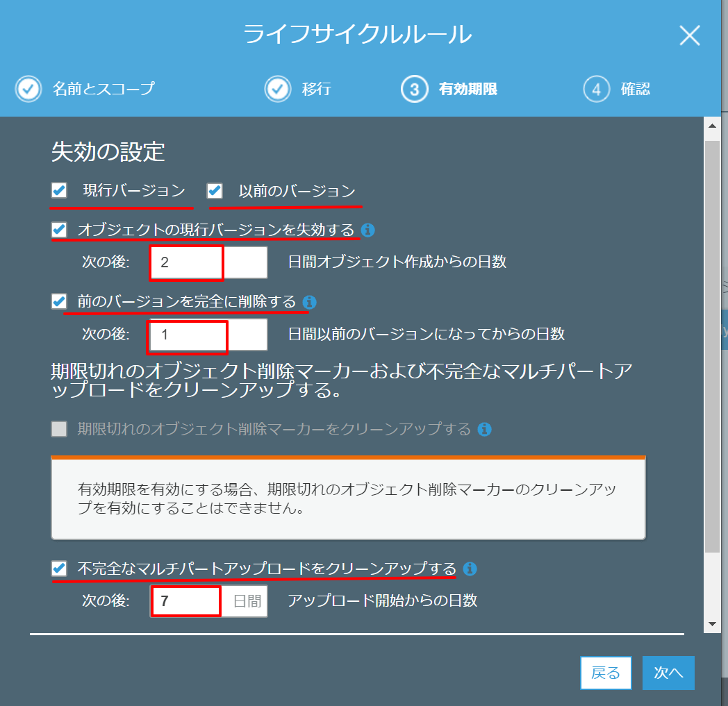The width and height of the screenshot is (728, 706).
Task: Click step 2 checkmark icon for 移行
Action: [x=277, y=89]
